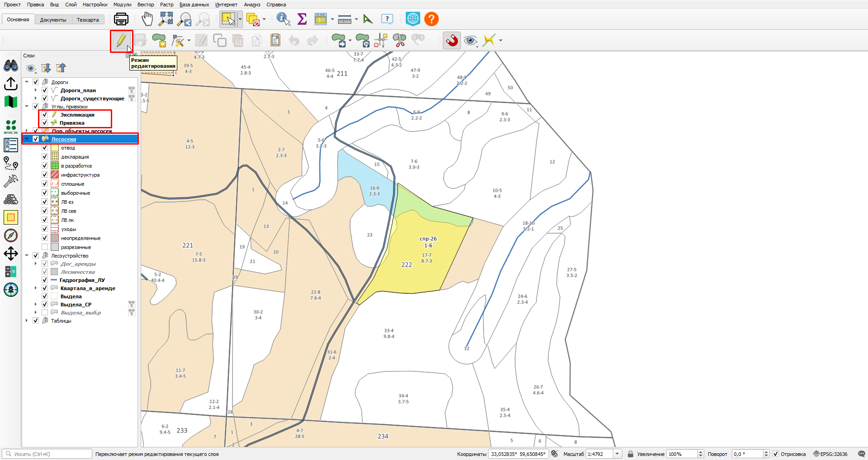Image resolution: width=868 pixels, height=460 pixels.
Task: Click the log pile sidebar icon
Action: tap(11, 199)
